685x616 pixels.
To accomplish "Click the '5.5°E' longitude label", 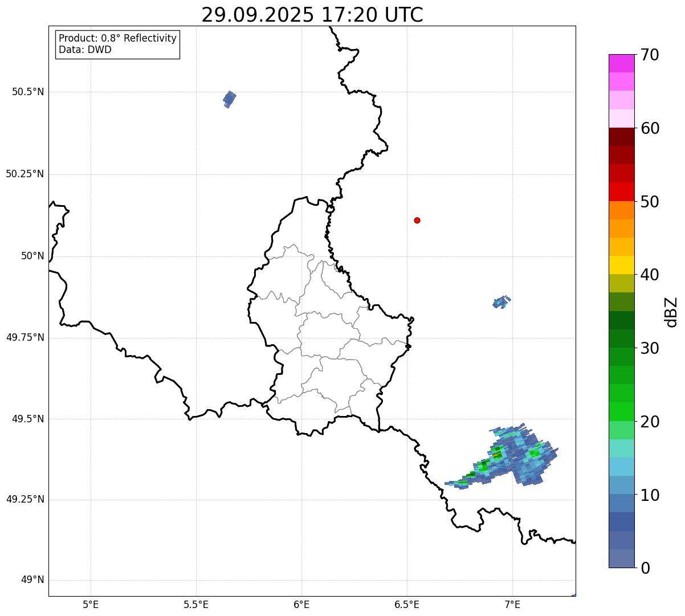I will 196,604.
